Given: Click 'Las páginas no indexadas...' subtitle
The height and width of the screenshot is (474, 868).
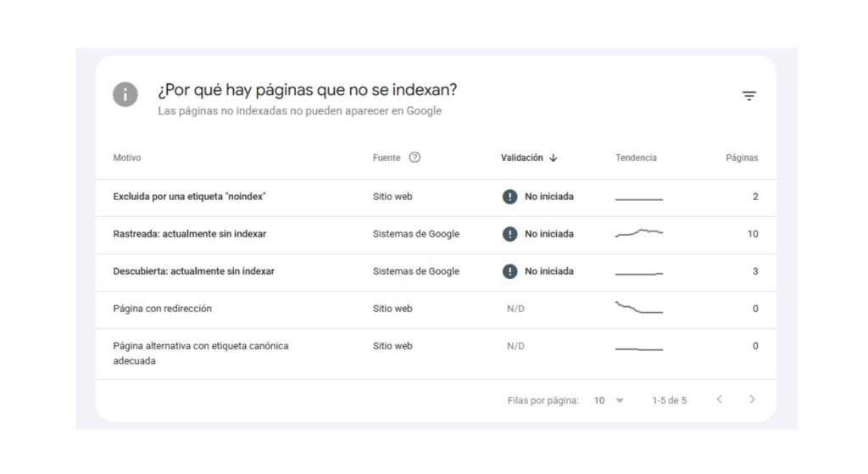Looking at the screenshot, I should [299, 111].
